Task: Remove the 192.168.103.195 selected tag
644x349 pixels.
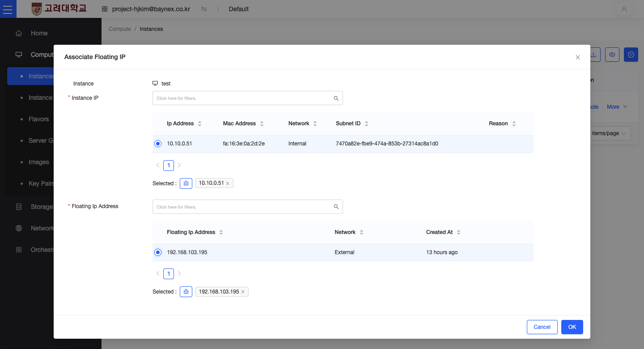Action: coord(243,292)
